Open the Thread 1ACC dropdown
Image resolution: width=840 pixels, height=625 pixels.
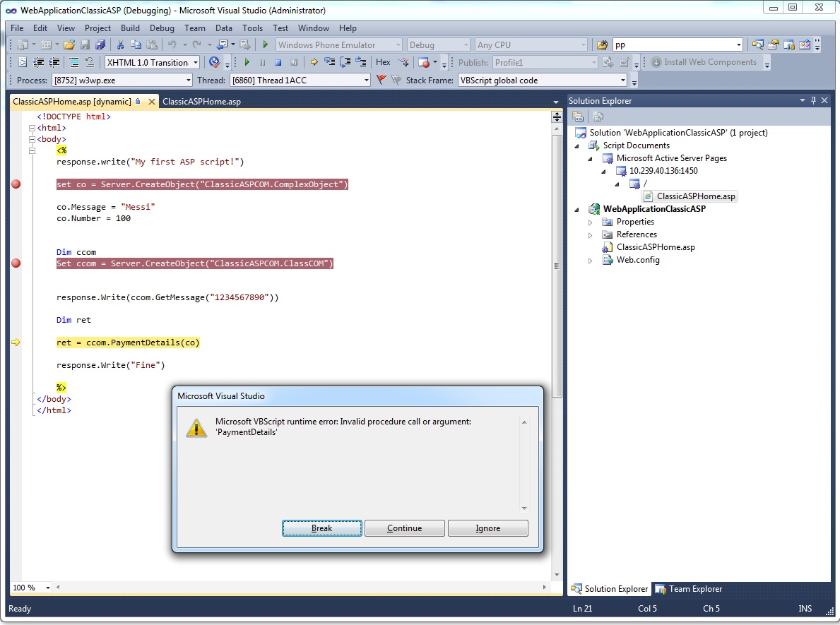(x=367, y=81)
